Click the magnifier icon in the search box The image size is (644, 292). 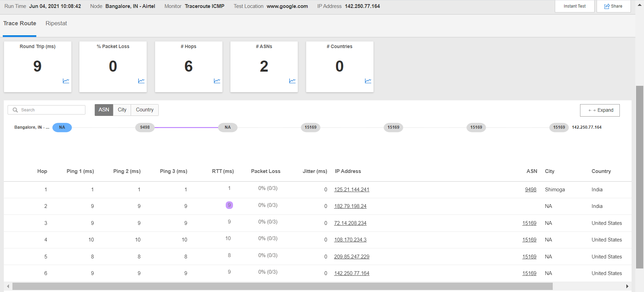click(x=15, y=110)
